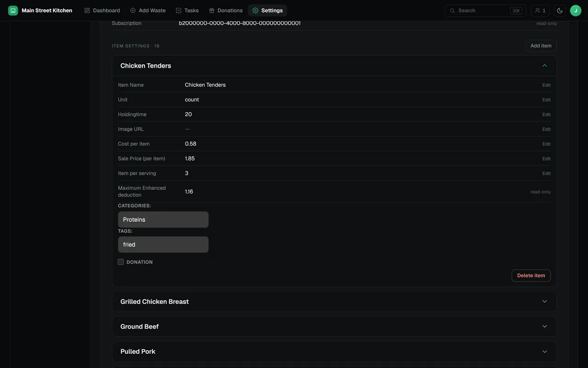
Task: Edit the Unit value
Action: click(x=546, y=100)
